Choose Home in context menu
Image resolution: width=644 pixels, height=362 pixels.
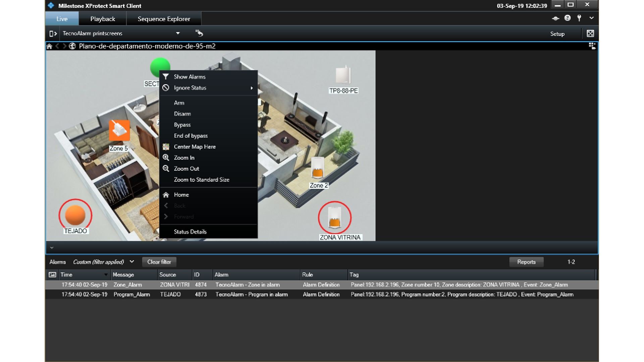[x=208, y=195]
